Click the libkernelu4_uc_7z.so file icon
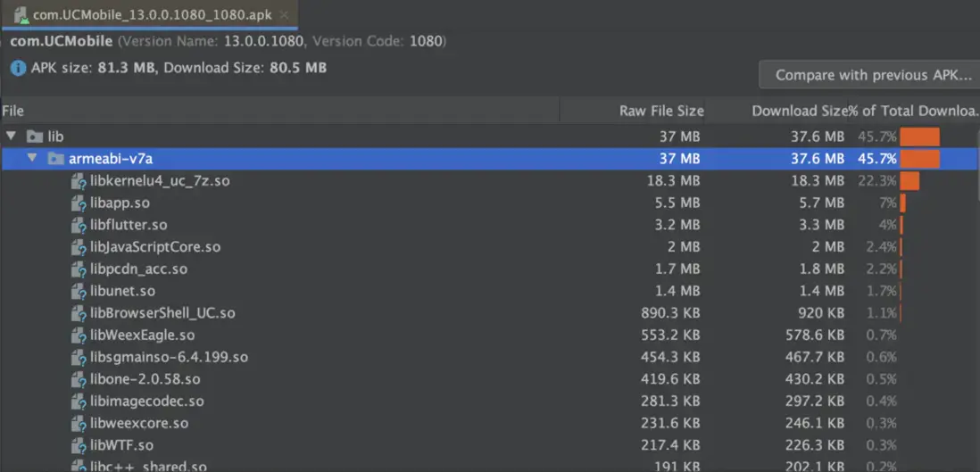This screenshot has width=980, height=472. [79, 181]
